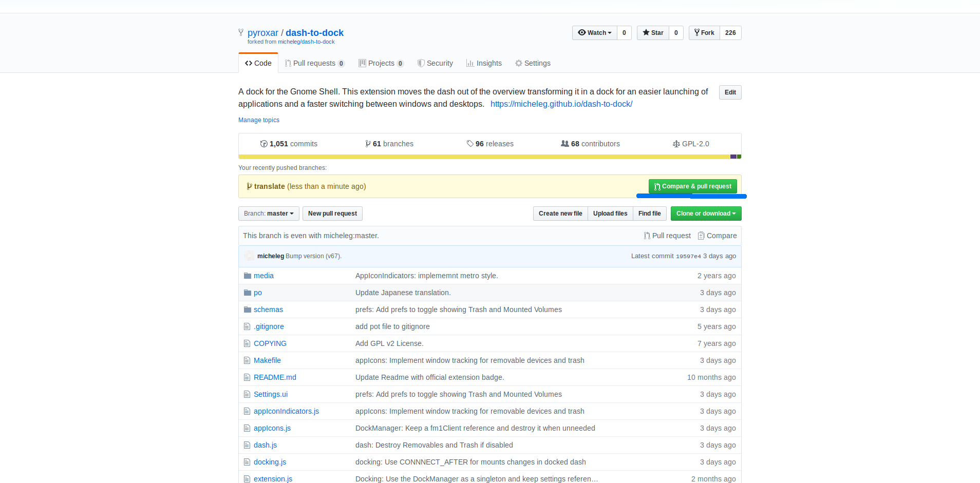
Task: Open commit message 'Bump version (v67).'
Action: pyautogui.click(x=313, y=256)
